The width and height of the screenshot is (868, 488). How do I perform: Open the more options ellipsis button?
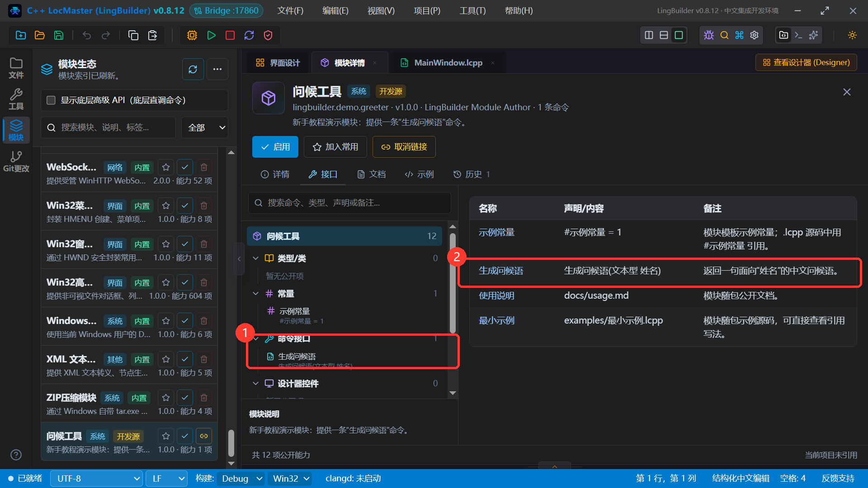point(217,69)
